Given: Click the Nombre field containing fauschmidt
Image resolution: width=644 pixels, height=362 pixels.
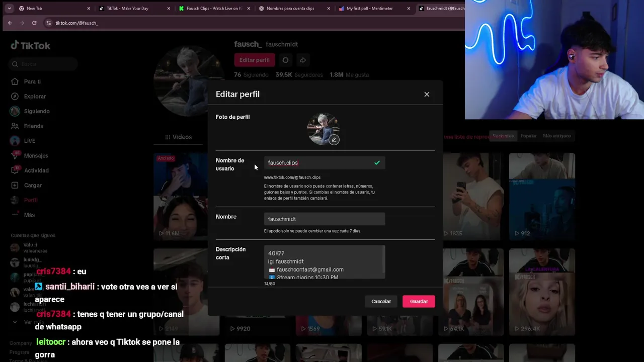Looking at the screenshot, I should click(x=325, y=219).
